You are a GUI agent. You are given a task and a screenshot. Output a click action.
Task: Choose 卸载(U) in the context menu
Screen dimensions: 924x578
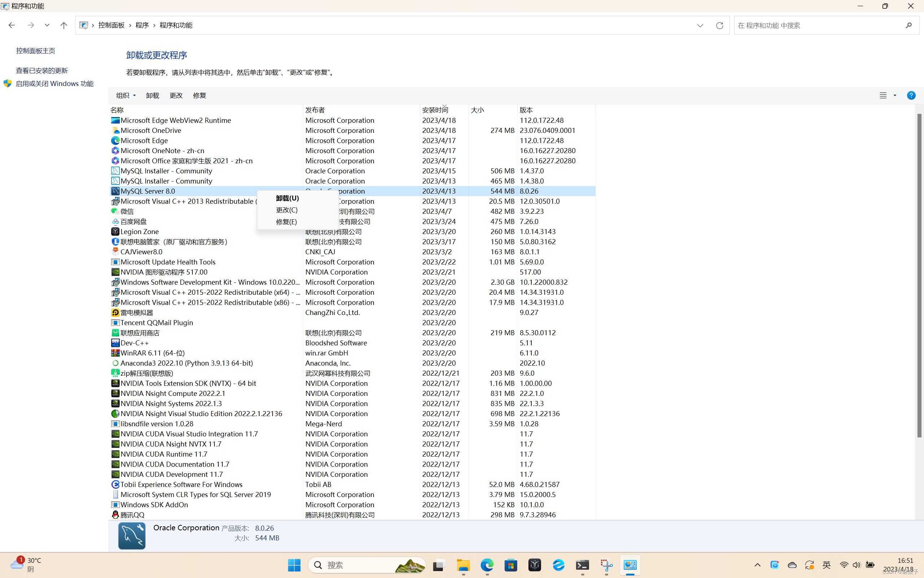[x=298, y=198]
